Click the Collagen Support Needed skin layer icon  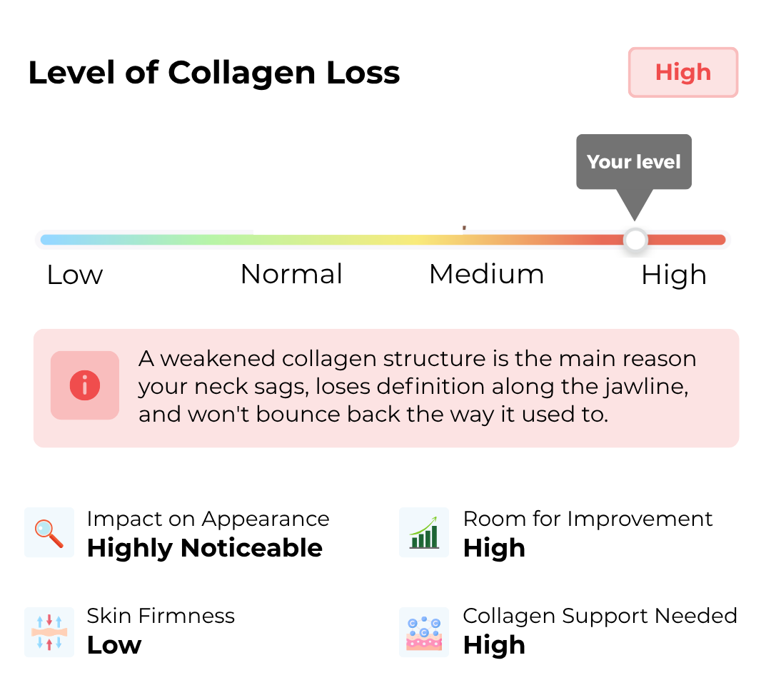pyautogui.click(x=424, y=632)
